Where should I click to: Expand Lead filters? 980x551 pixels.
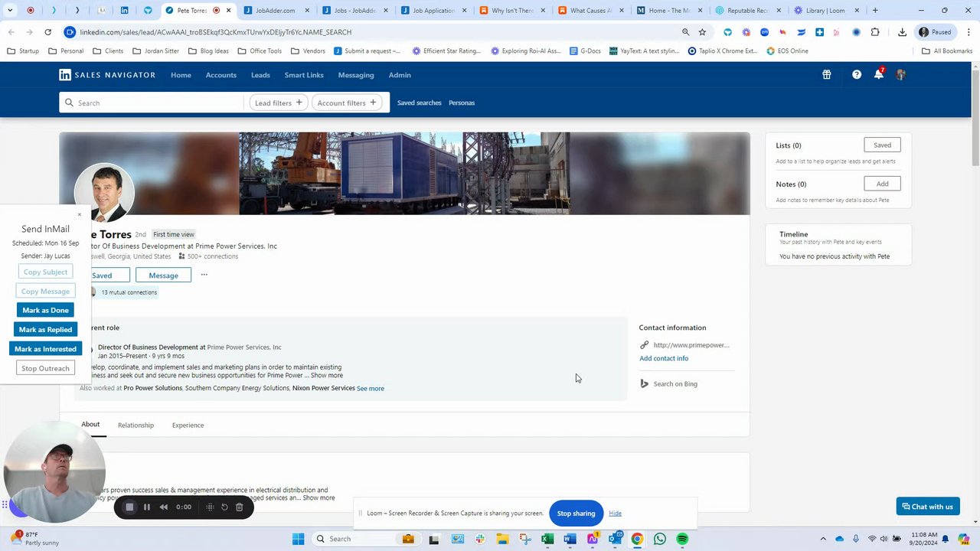(x=279, y=103)
